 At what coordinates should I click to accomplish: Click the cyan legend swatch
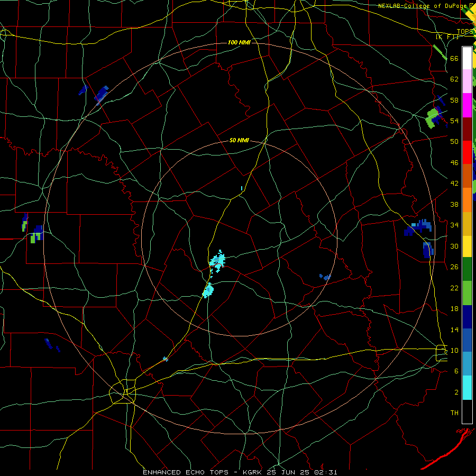pyautogui.click(x=467, y=388)
